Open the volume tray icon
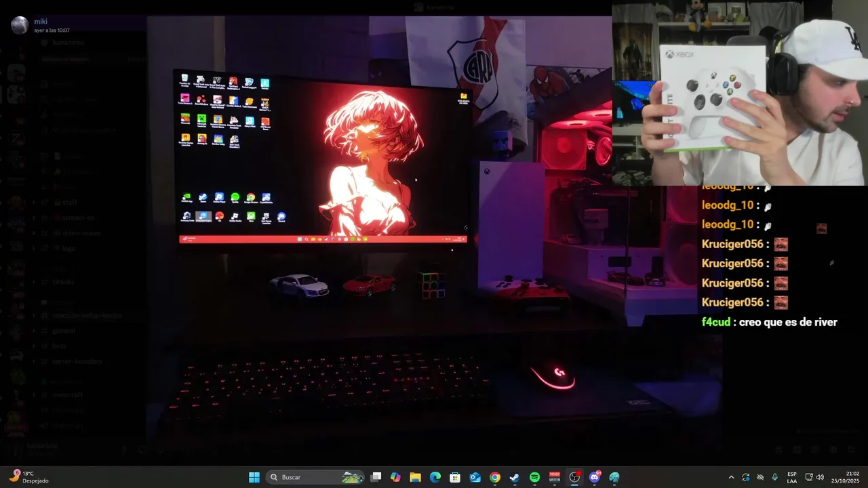The width and height of the screenshot is (868, 488). [820, 477]
